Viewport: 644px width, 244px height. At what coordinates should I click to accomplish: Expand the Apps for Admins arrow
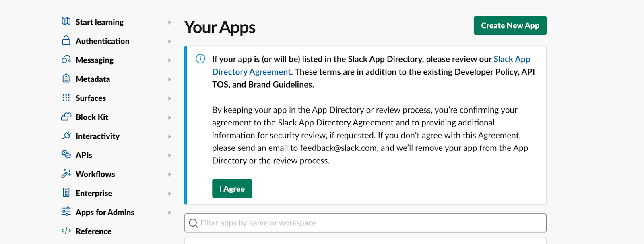(x=169, y=213)
